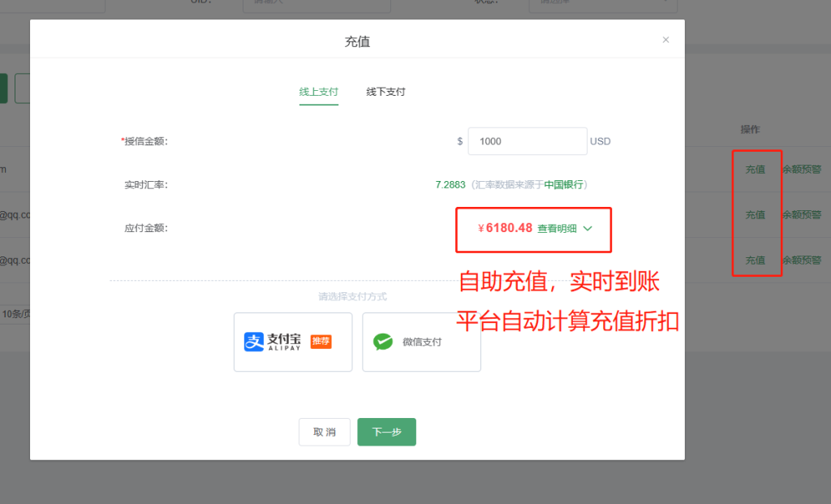Open 余额预警 for the first row

(802, 170)
